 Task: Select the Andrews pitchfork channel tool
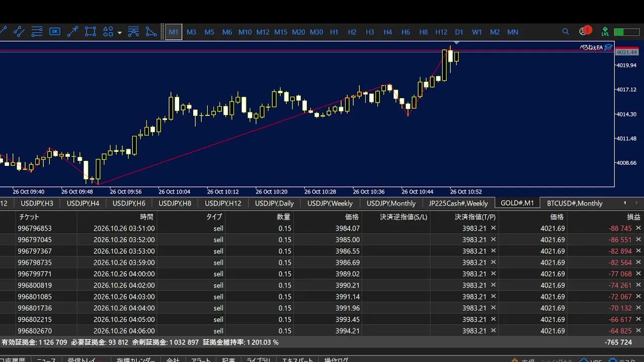133,32
